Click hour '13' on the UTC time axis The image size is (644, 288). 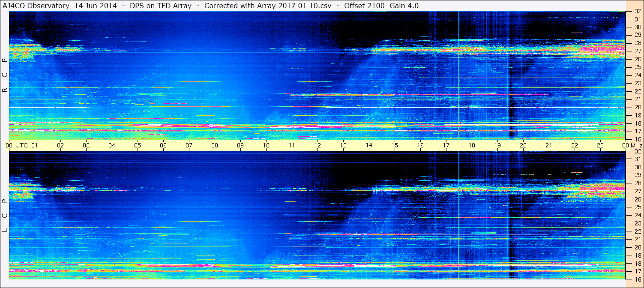(x=343, y=145)
